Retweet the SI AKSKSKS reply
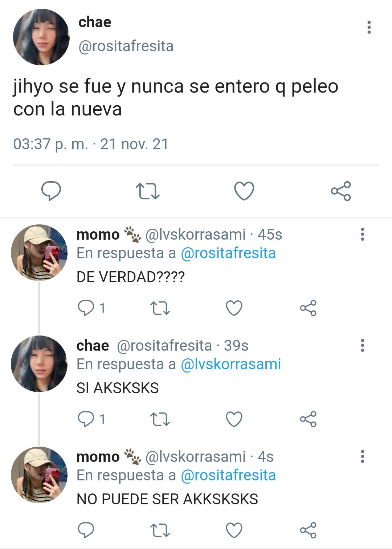392x549 pixels. [x=160, y=419]
